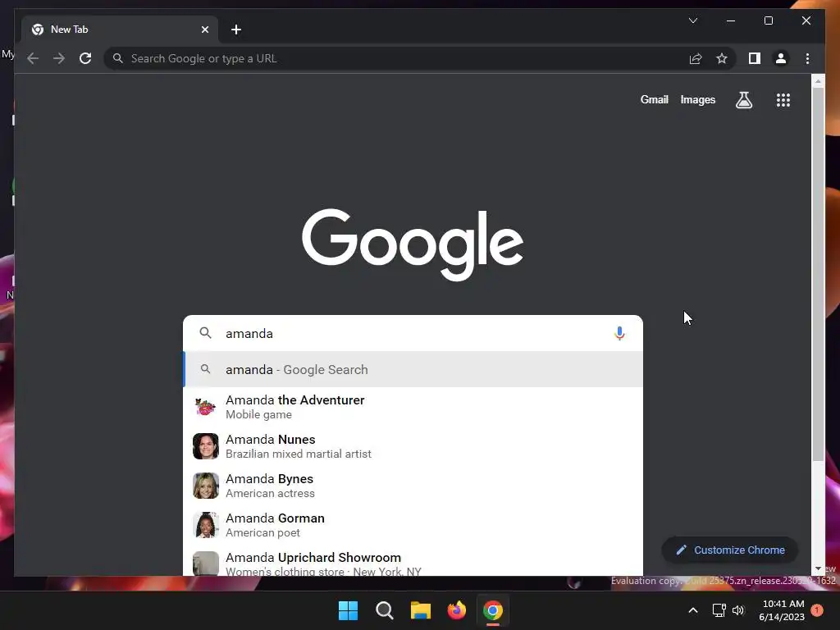Screen dimensions: 840x630
Task: Toggle the Chrome side panel
Action: (x=755, y=58)
